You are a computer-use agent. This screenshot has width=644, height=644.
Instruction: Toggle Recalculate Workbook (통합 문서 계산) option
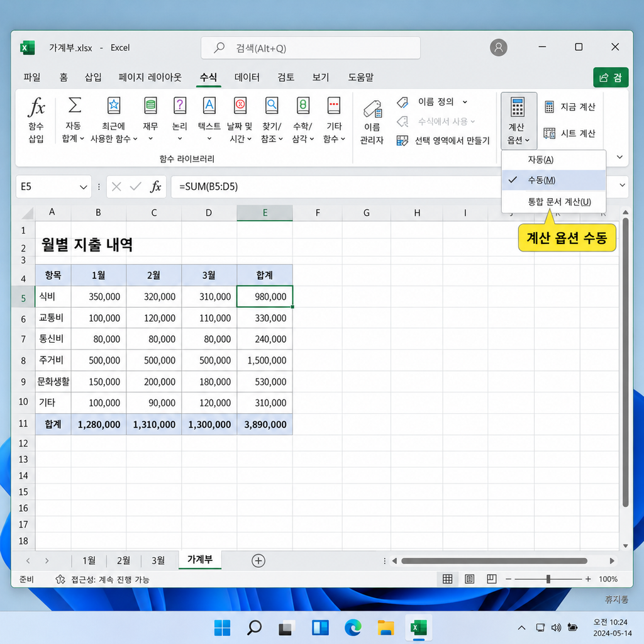coord(553,202)
